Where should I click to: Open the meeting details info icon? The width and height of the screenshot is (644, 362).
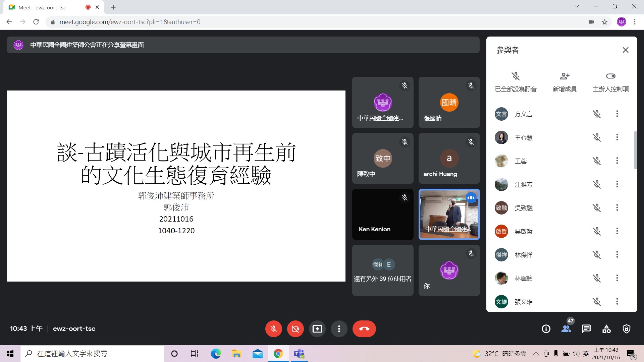[x=546, y=329]
